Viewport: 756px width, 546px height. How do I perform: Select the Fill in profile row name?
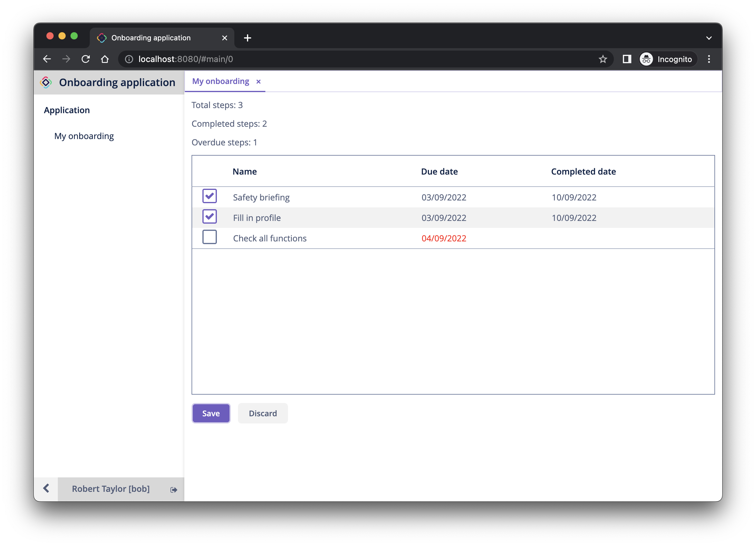click(257, 218)
